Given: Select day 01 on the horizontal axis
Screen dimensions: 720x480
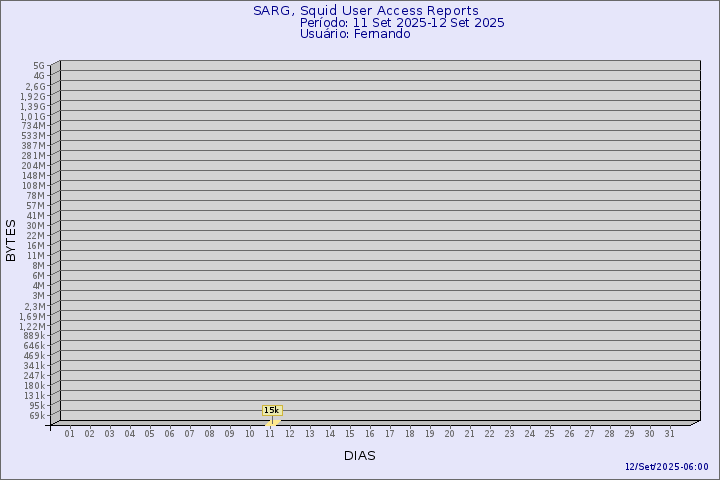Looking at the screenshot, I should (x=70, y=433).
